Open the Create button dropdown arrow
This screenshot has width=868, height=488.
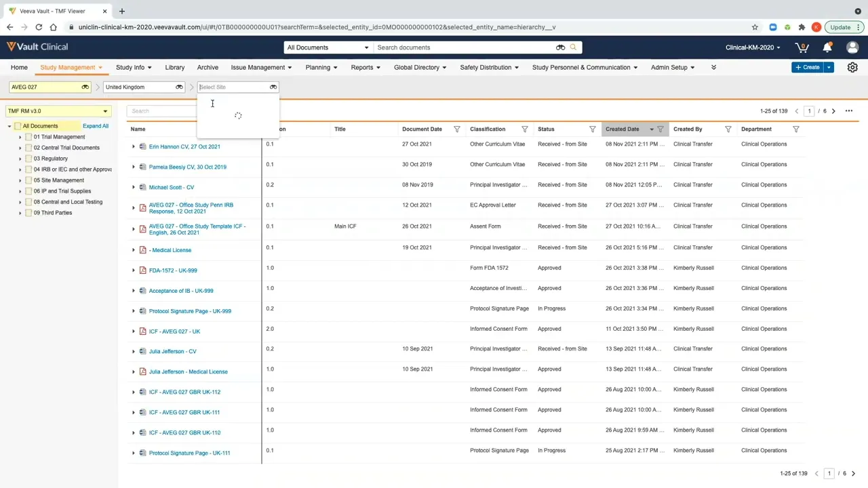coord(829,67)
